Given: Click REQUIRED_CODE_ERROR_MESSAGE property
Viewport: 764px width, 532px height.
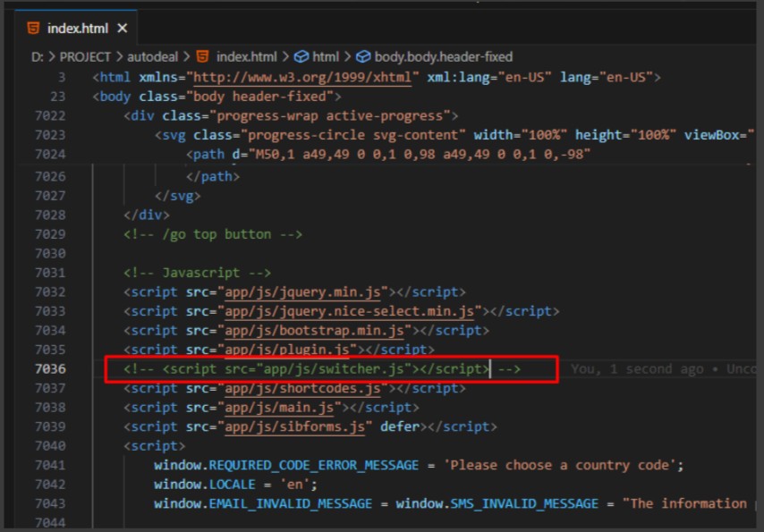Looking at the screenshot, I should pos(313,465).
